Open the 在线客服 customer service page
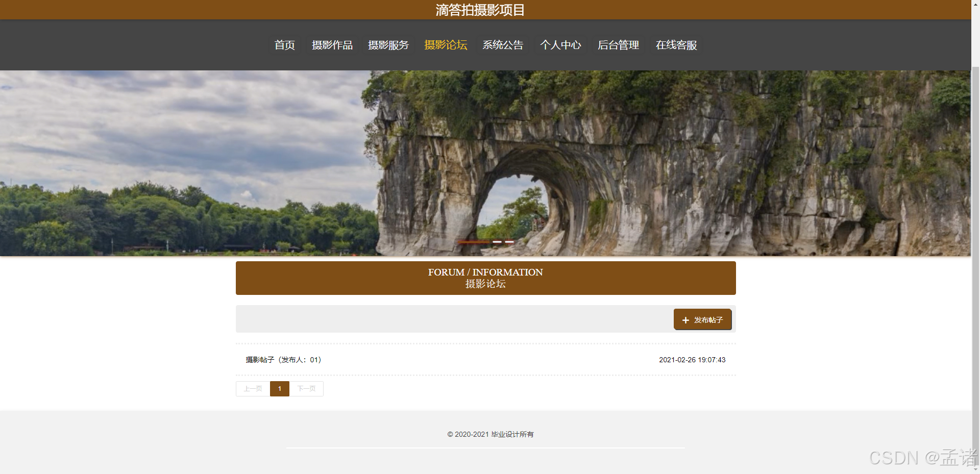Image resolution: width=980 pixels, height=474 pixels. coord(676,45)
